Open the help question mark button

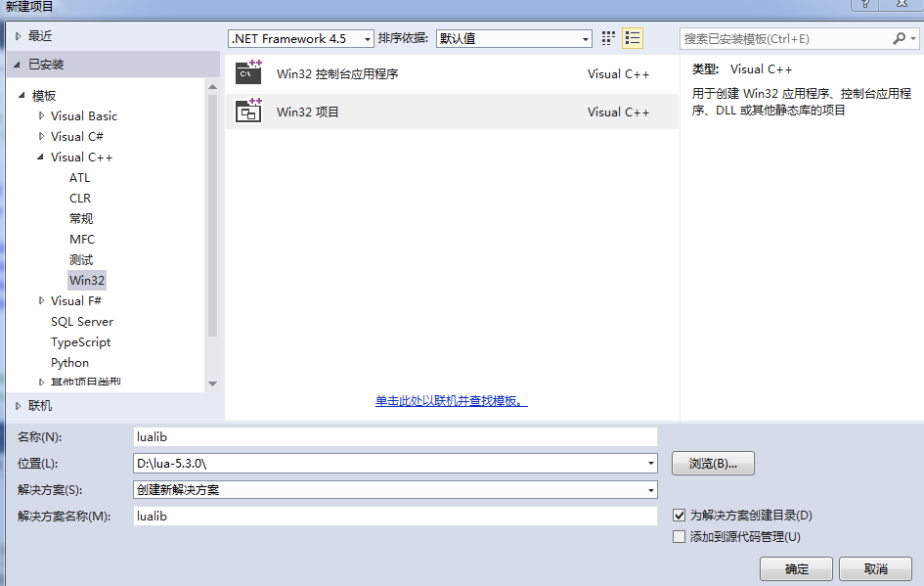[865, 4]
